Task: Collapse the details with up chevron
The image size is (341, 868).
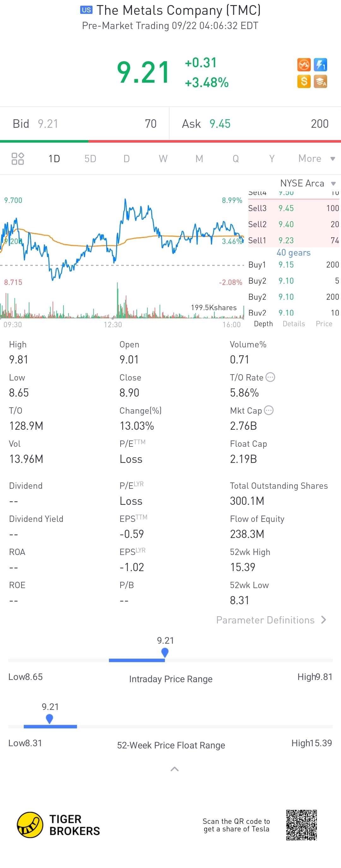Action: coord(174,769)
